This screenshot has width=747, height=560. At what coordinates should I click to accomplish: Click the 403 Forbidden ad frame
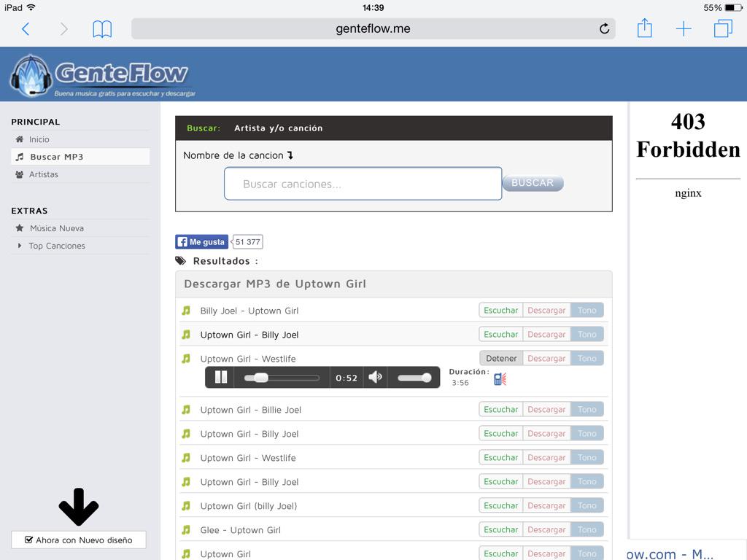coord(688,320)
